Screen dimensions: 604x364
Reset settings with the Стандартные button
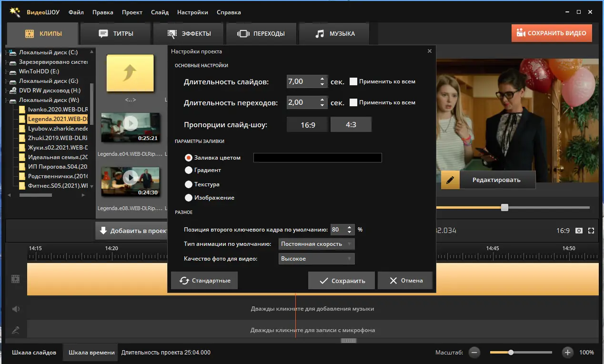pos(204,281)
